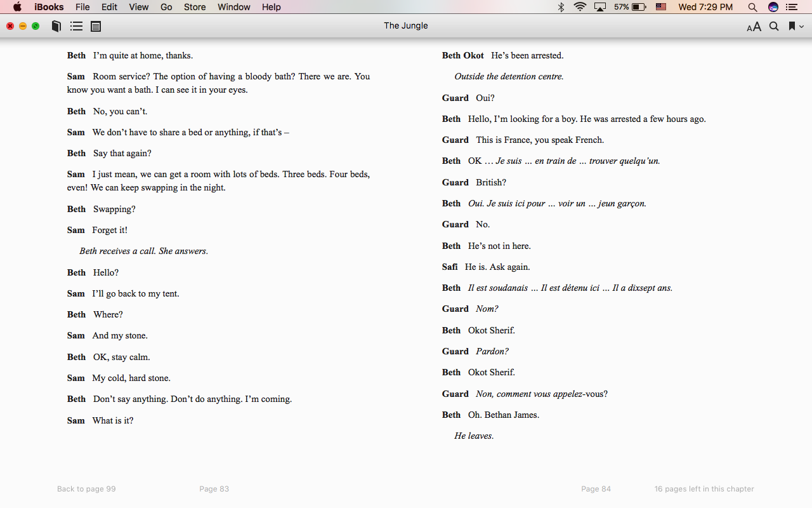Click the 'Page 83' page number
812x508 pixels.
(x=214, y=489)
